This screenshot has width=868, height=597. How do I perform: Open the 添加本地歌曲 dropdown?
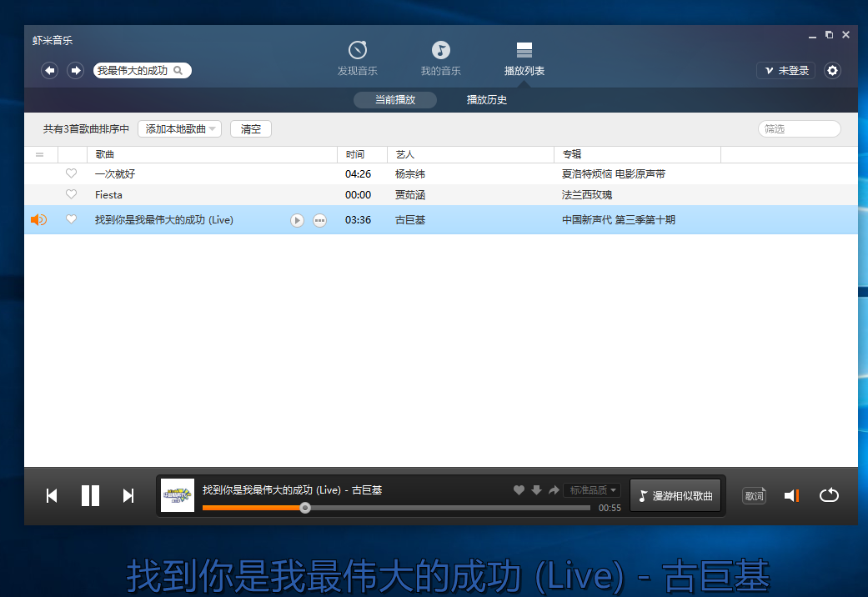(179, 128)
